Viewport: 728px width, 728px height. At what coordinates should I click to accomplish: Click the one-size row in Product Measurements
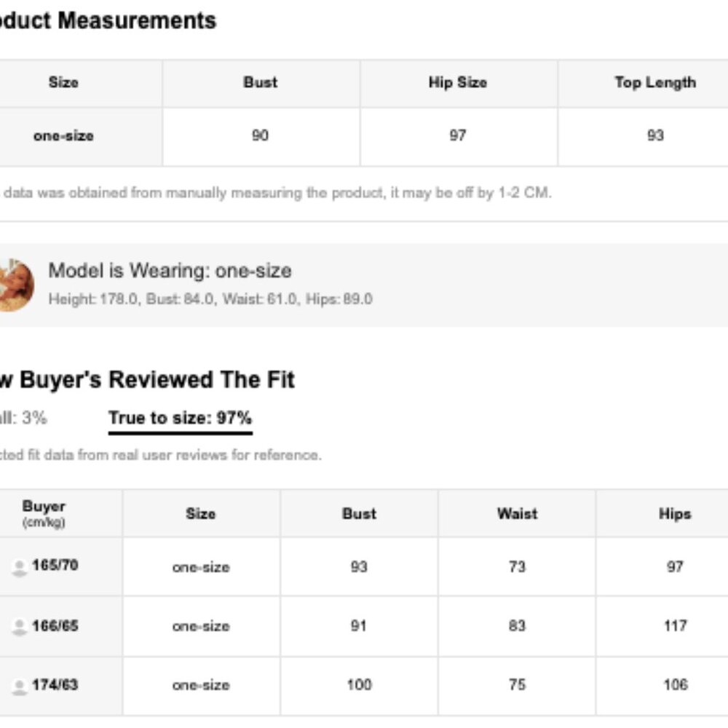364,137
